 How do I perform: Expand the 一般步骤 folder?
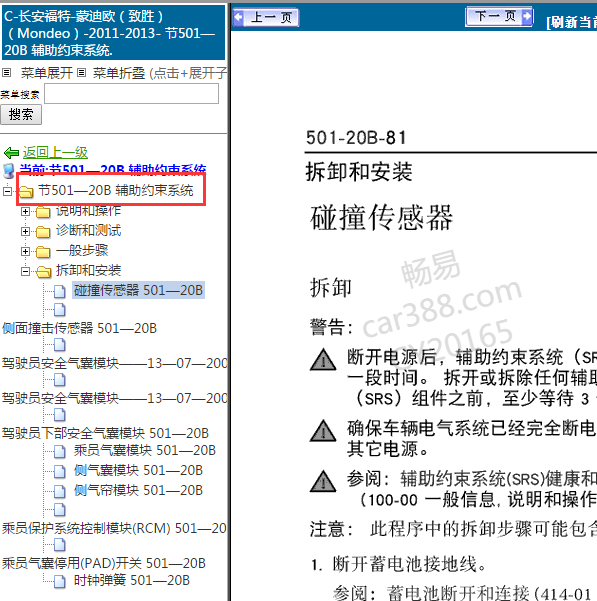click(25, 251)
